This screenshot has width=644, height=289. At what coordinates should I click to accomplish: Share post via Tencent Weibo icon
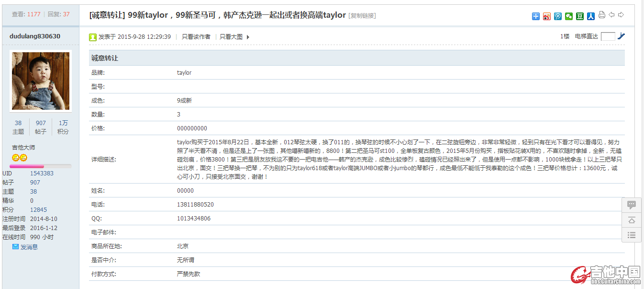click(x=558, y=16)
